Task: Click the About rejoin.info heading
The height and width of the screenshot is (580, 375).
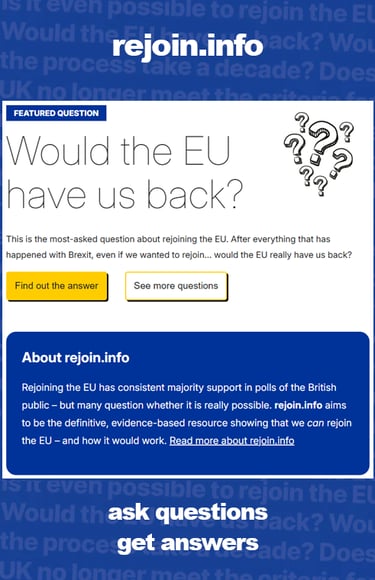Action: click(x=75, y=358)
